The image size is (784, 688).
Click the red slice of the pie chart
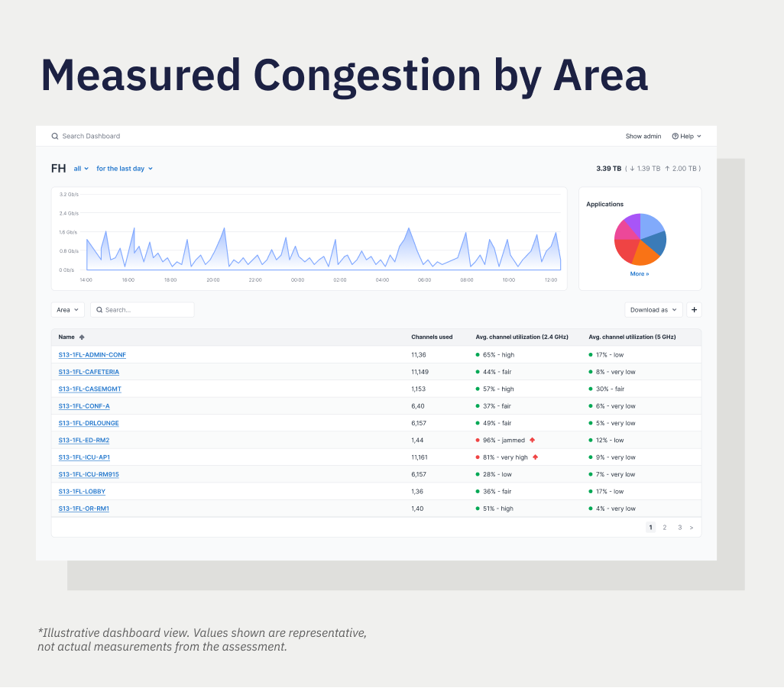[x=626, y=250]
